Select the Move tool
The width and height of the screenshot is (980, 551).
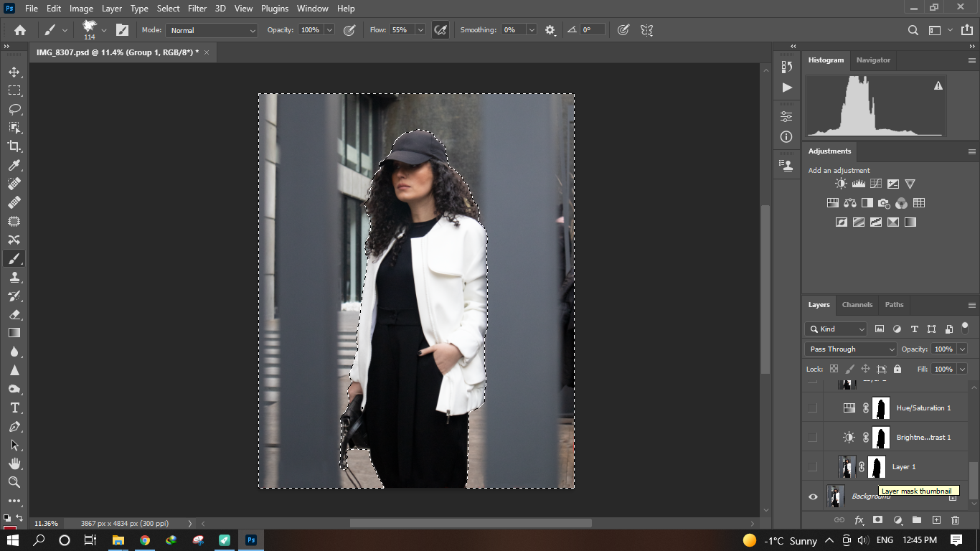pyautogui.click(x=14, y=72)
